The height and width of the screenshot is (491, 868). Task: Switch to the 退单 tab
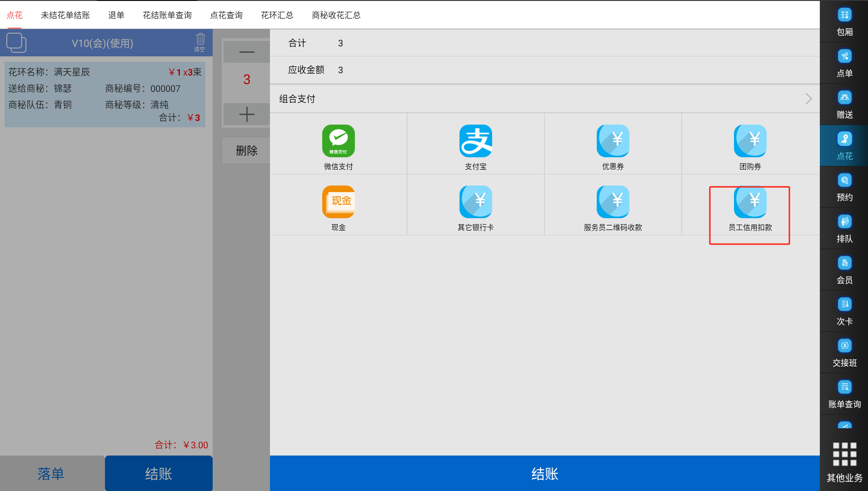pyautogui.click(x=116, y=15)
